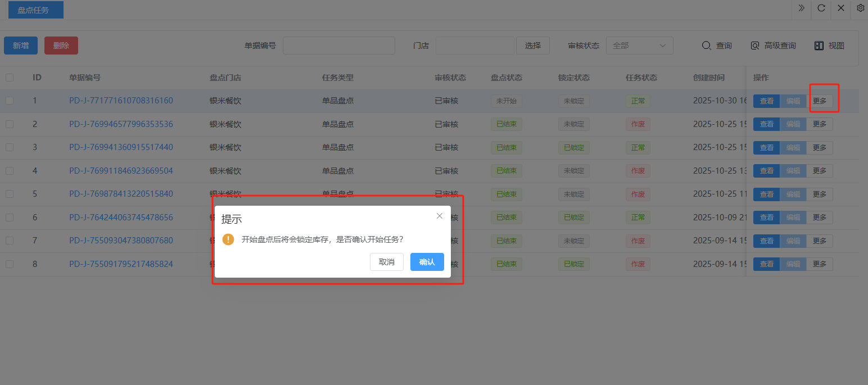The height and width of the screenshot is (385, 868).
Task: Open 更多 menu for row 4
Action: click(820, 171)
